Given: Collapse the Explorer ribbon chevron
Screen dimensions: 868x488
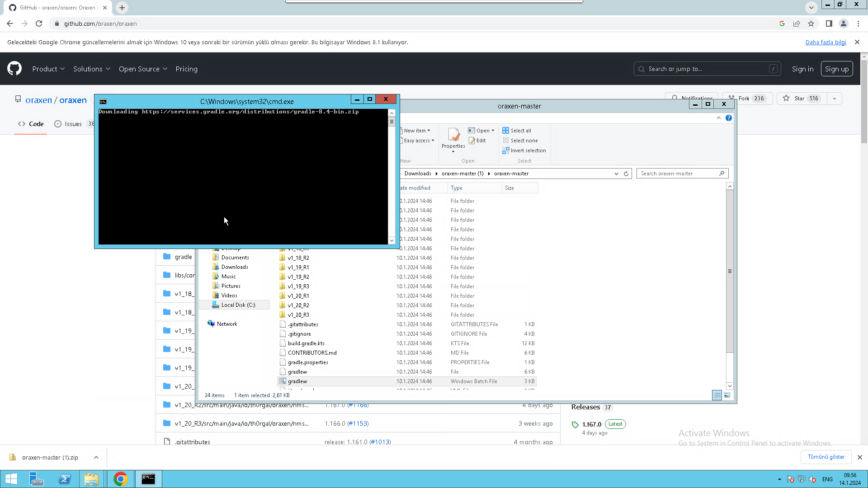Looking at the screenshot, I should tap(719, 118).
